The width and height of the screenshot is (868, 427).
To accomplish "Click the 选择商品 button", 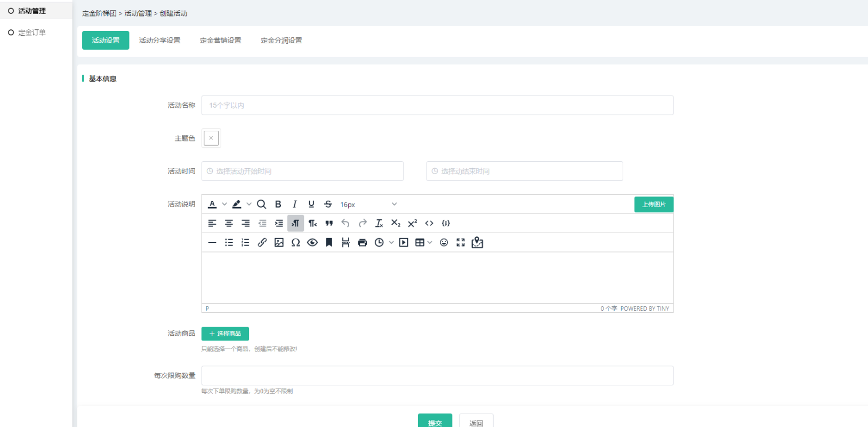I will tap(225, 334).
